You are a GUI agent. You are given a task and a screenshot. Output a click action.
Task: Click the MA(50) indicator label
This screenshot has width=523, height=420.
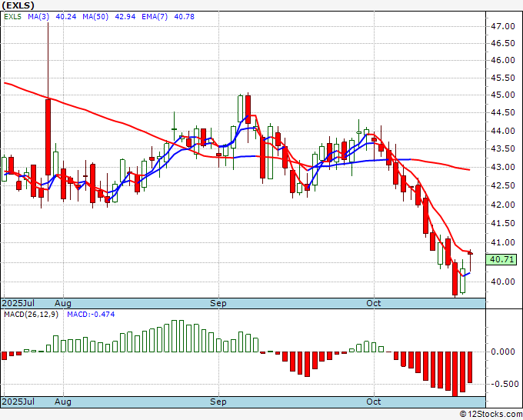(95, 17)
